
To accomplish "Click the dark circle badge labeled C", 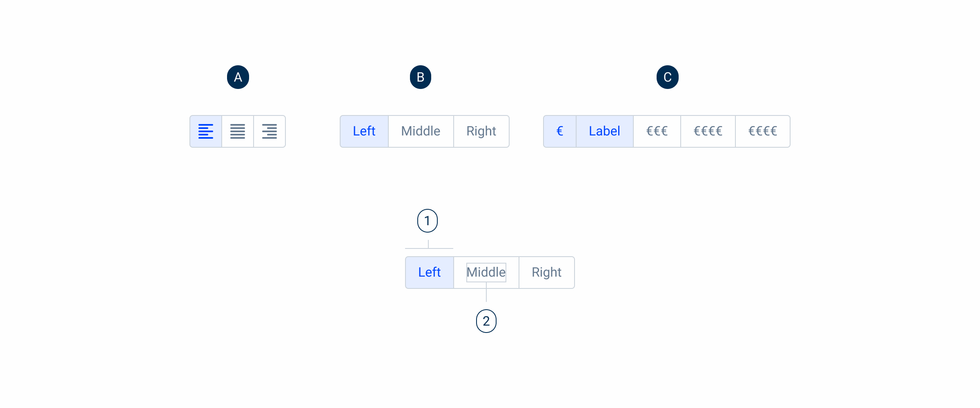I will [x=668, y=77].
